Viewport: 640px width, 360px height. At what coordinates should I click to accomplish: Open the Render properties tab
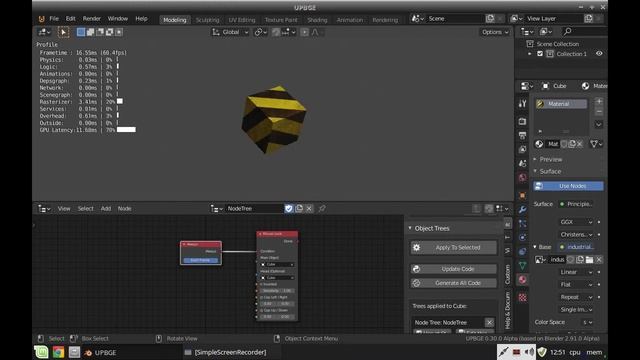point(522,121)
